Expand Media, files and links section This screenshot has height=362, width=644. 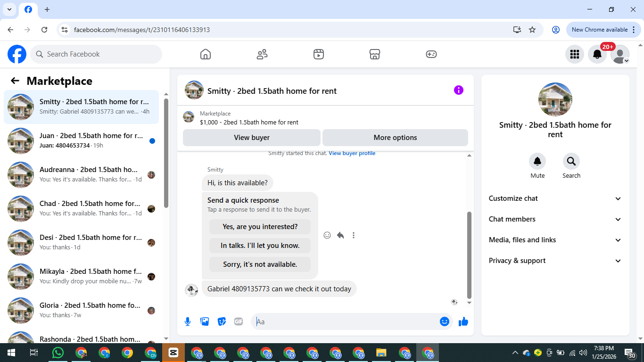[x=555, y=240]
